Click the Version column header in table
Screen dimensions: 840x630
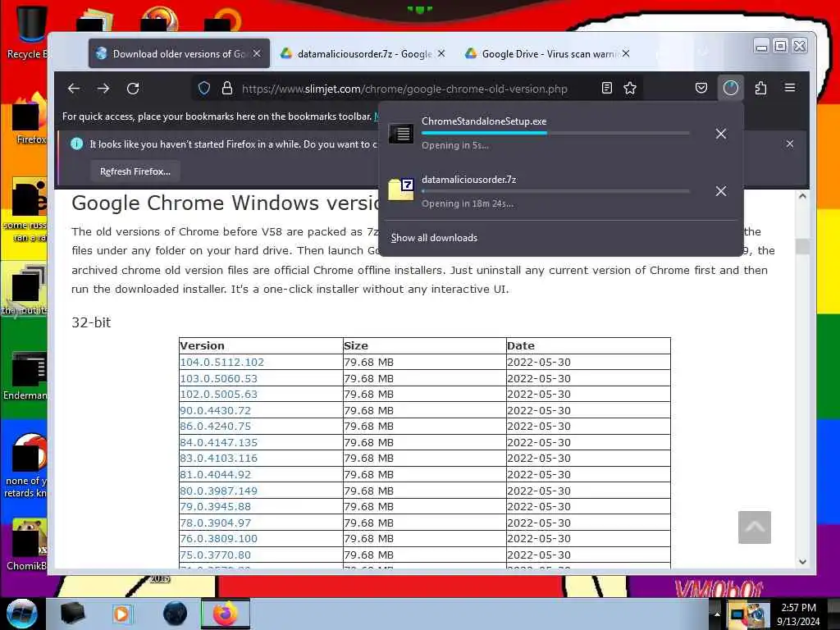pyautogui.click(x=261, y=345)
